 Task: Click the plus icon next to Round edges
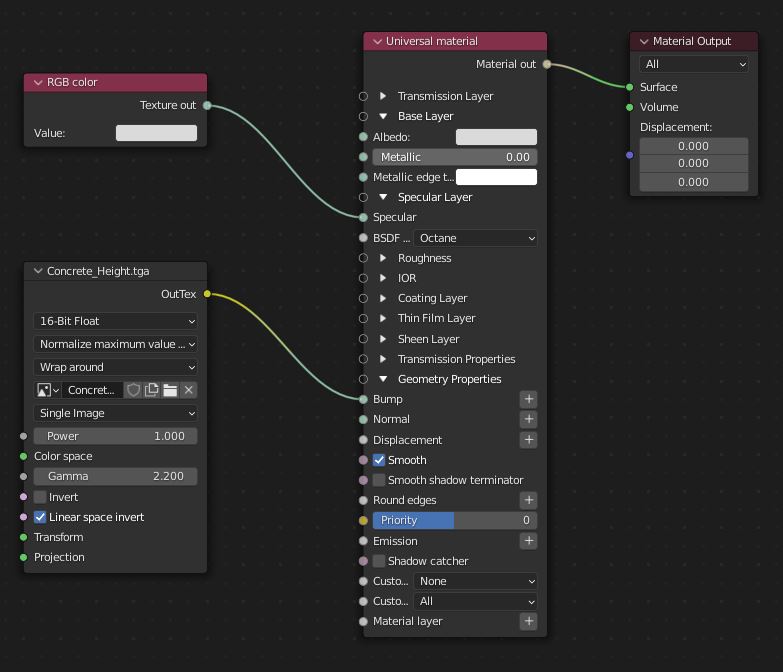pyautogui.click(x=528, y=500)
